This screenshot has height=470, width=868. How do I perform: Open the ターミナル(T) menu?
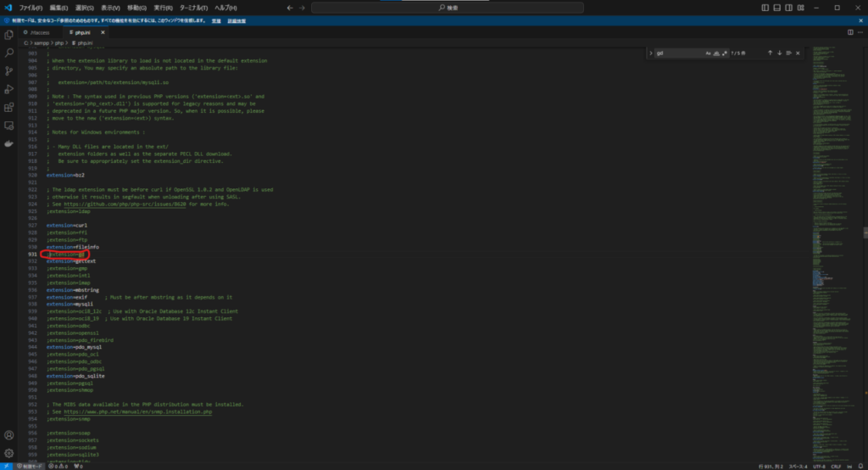pos(196,8)
